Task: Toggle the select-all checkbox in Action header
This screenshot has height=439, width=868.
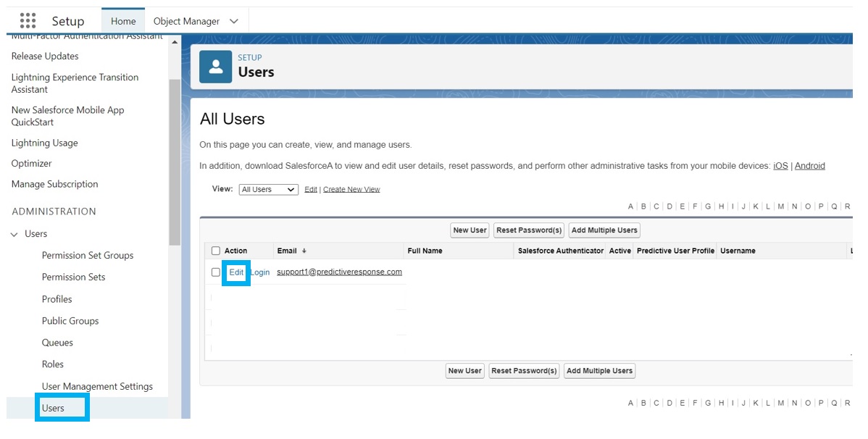Action: coord(215,251)
